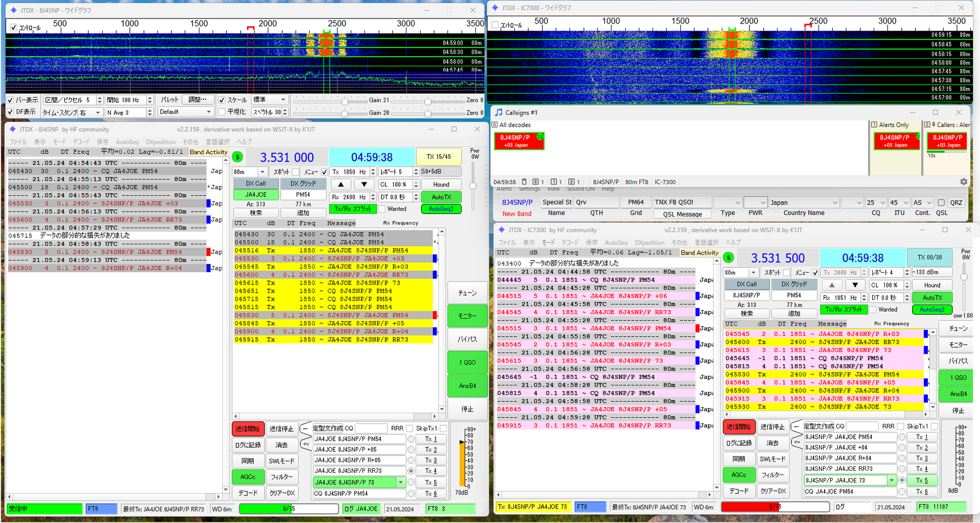Open the ITU zone 45 dropdown
Screen dimensions: 980x523
(899, 203)
